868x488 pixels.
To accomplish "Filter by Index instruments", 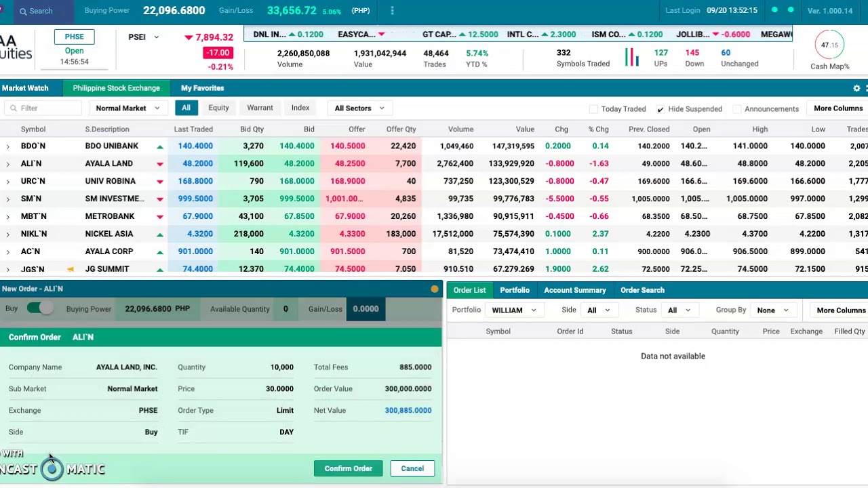I will click(x=300, y=108).
